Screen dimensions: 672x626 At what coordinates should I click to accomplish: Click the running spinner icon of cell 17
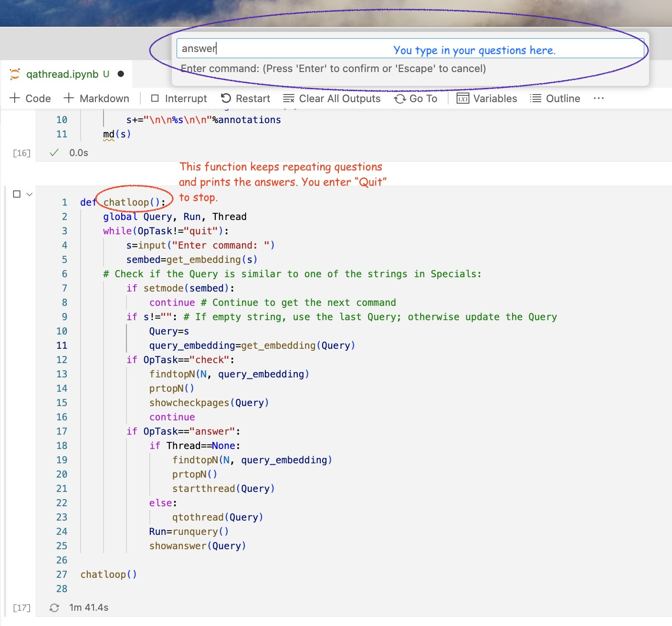[54, 607]
